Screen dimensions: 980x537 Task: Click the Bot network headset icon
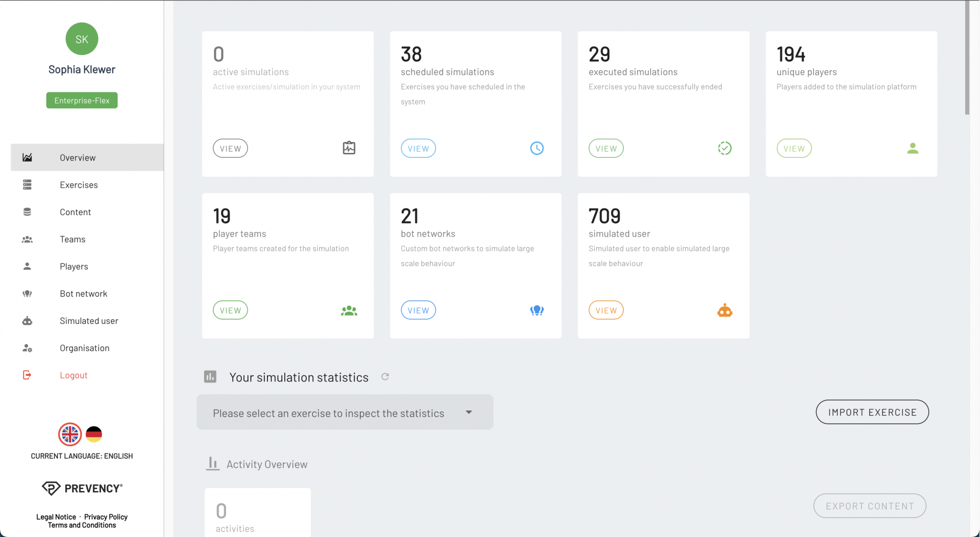click(x=27, y=293)
